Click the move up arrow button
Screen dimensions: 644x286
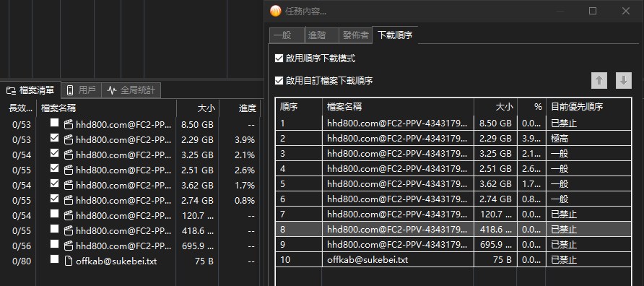599,81
